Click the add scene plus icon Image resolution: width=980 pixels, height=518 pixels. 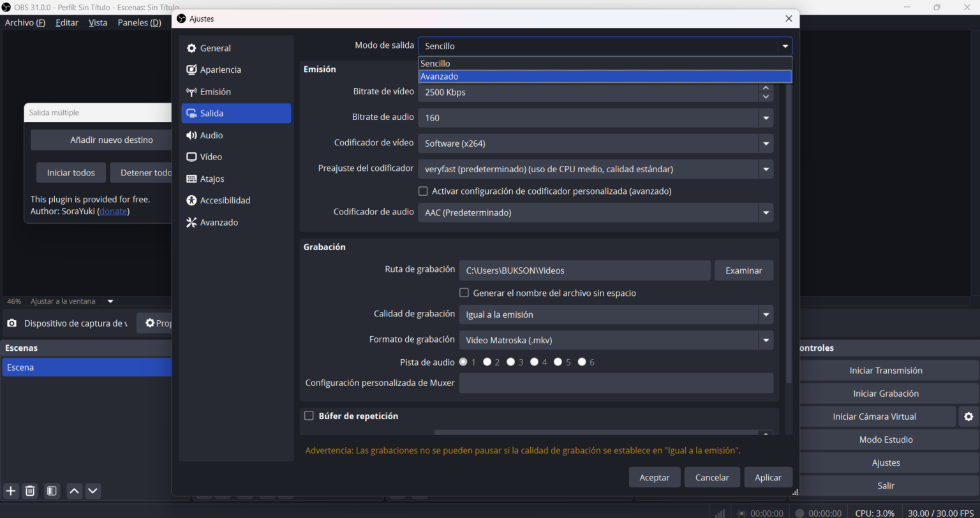pyautogui.click(x=11, y=491)
